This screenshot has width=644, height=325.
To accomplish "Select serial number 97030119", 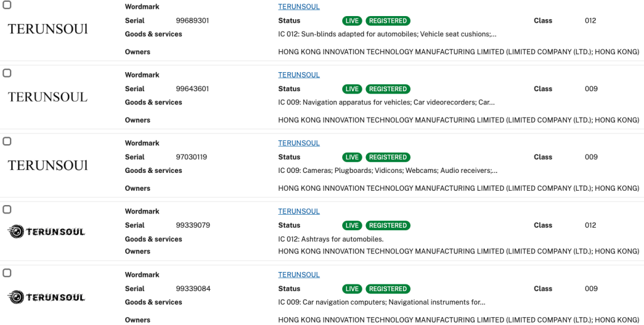I will pos(191,157).
